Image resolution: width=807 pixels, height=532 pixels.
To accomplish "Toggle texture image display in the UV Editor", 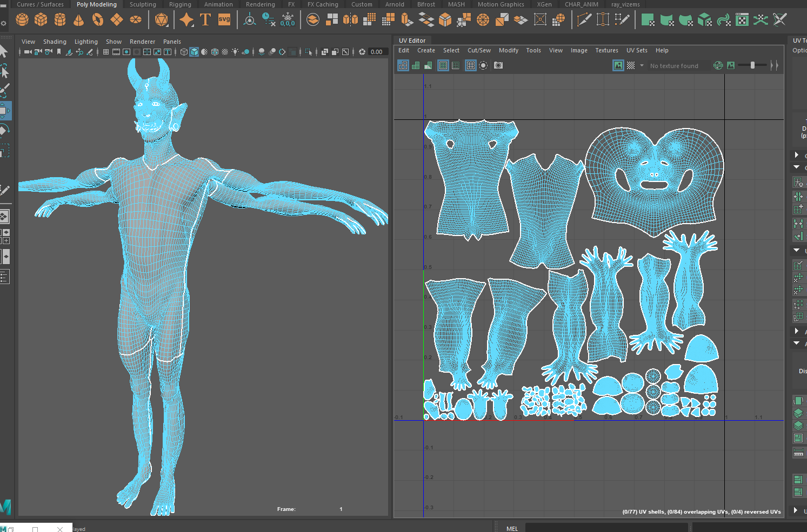I will [x=618, y=65].
